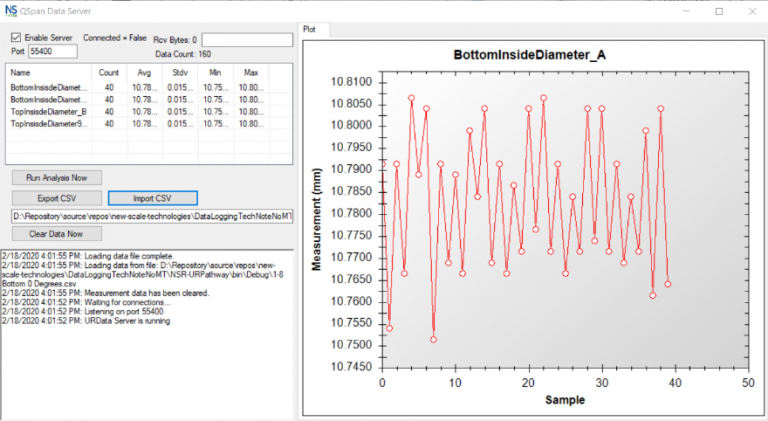Select the TopInsideDiameter_B table row
Viewport: 768px width, 421px height.
pyautogui.click(x=49, y=112)
